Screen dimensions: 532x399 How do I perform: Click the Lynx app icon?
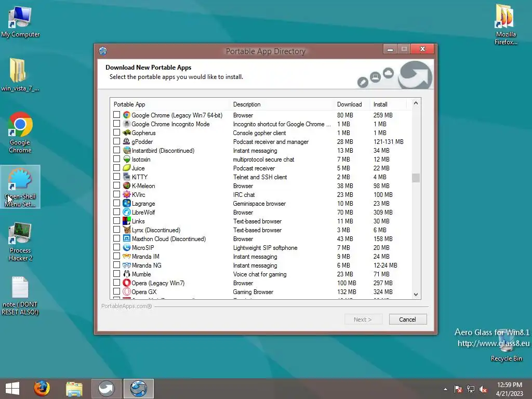point(127,230)
